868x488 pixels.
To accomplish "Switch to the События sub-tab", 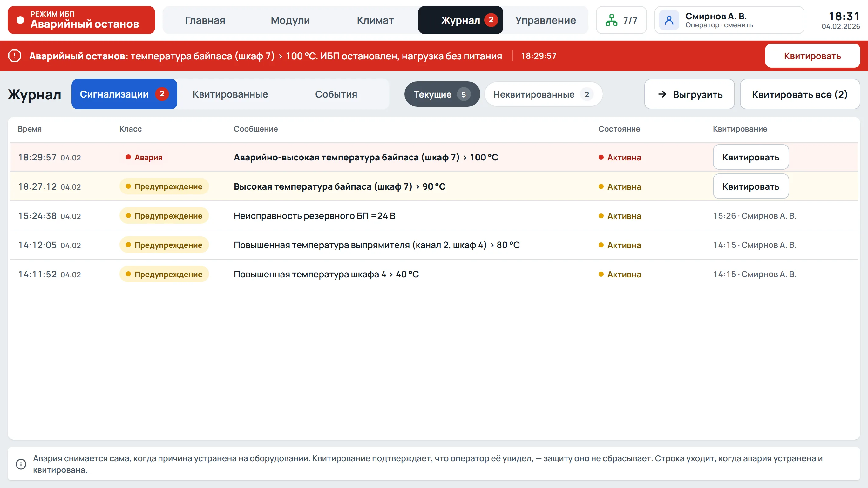I will coord(336,94).
